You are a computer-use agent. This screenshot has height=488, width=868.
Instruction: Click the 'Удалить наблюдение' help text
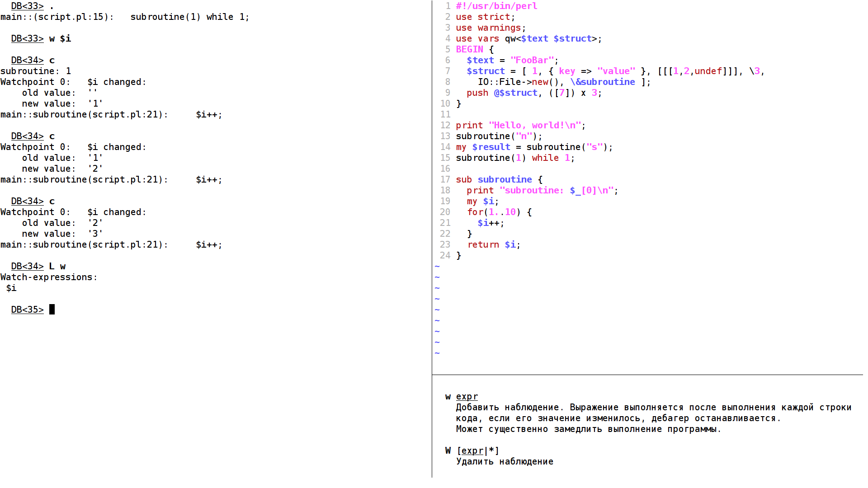coord(505,461)
